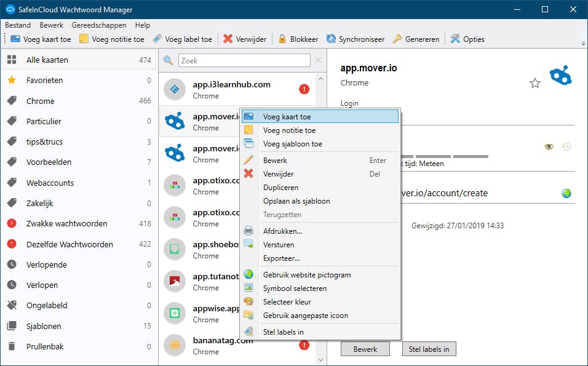Click the Blokkeer lock icon

282,39
